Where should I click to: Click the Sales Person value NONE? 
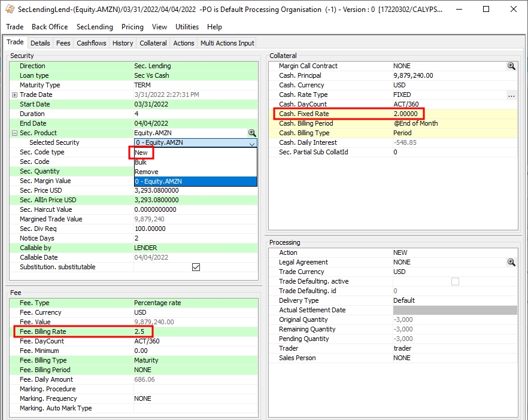[402, 358]
